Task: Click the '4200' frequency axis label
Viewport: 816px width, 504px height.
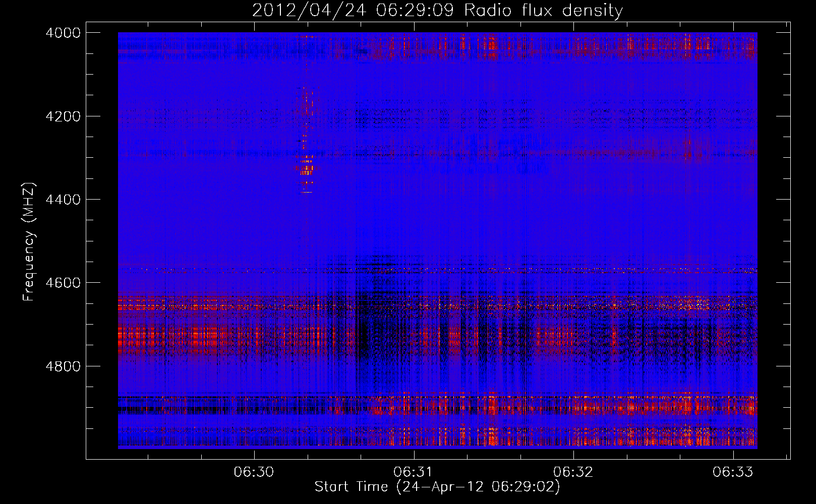Action: [x=63, y=116]
